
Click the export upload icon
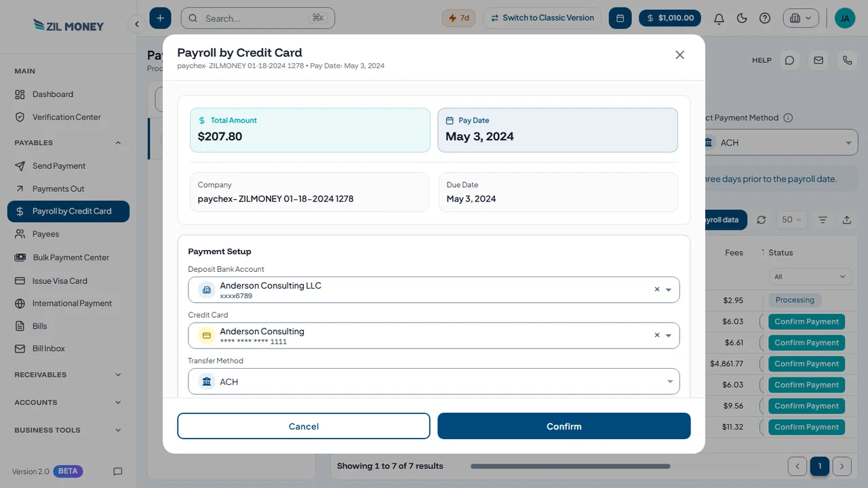[847, 220]
